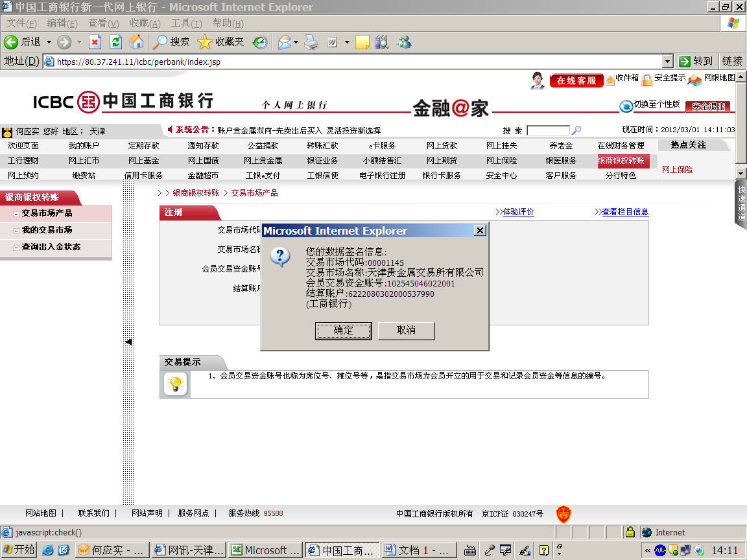
Task: Refresh the page with green arrows icon
Action: [116, 42]
